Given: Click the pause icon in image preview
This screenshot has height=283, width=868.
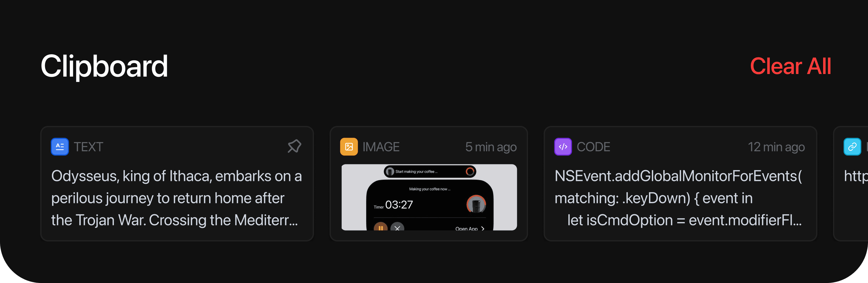Looking at the screenshot, I should tap(380, 227).
